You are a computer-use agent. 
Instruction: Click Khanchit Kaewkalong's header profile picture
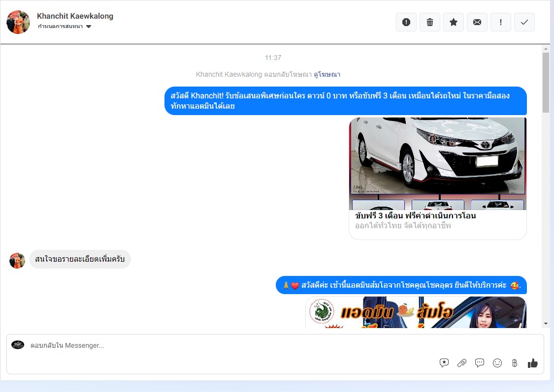tap(18, 22)
